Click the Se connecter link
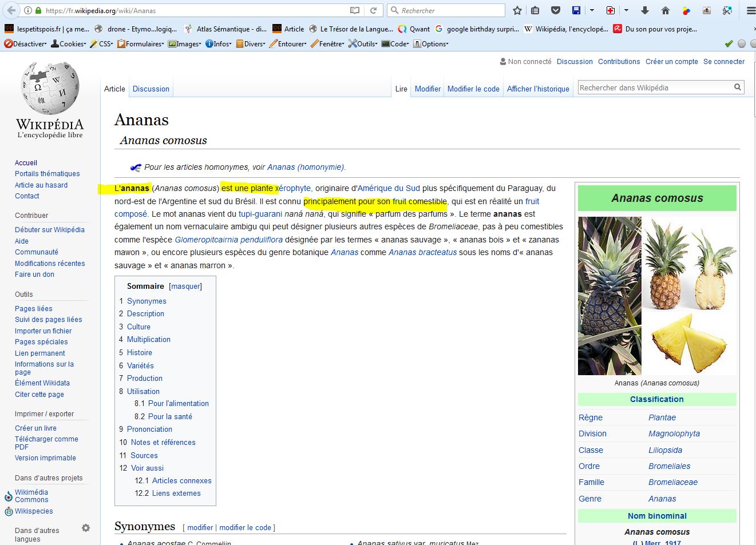The height and width of the screenshot is (545, 756). pos(724,62)
